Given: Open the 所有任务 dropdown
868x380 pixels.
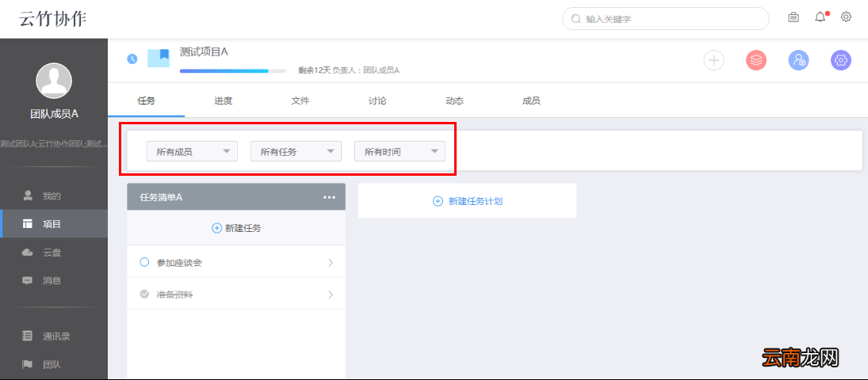Looking at the screenshot, I should click(296, 151).
